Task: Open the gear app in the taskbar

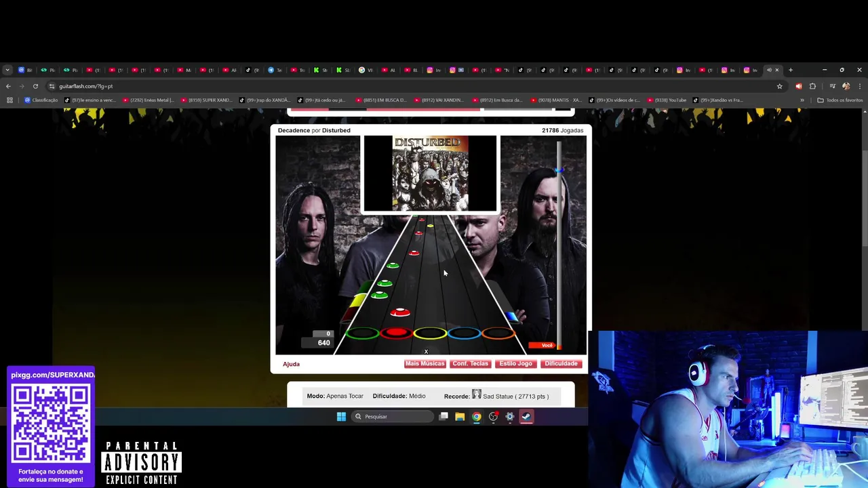Action: tap(510, 417)
